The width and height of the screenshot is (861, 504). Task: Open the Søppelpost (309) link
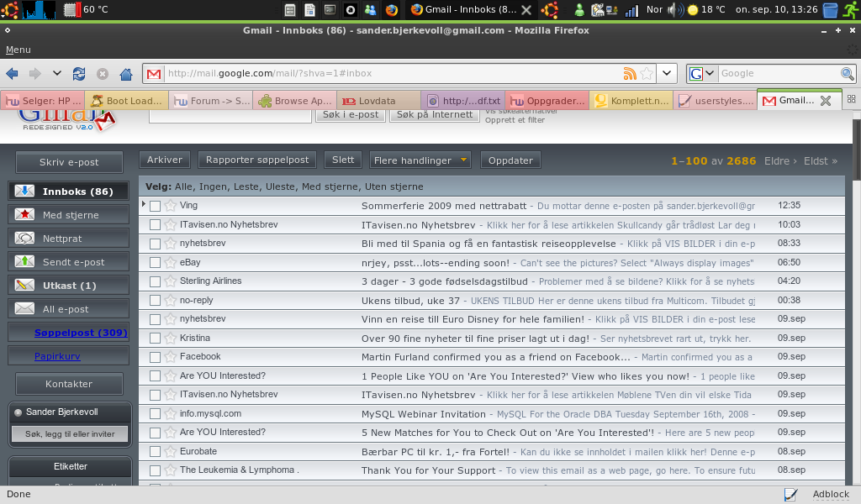(x=81, y=333)
